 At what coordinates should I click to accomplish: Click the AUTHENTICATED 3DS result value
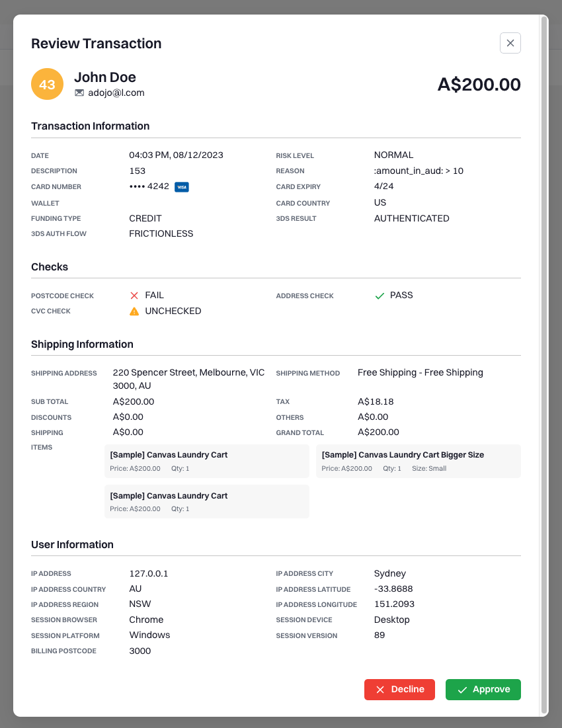point(412,218)
